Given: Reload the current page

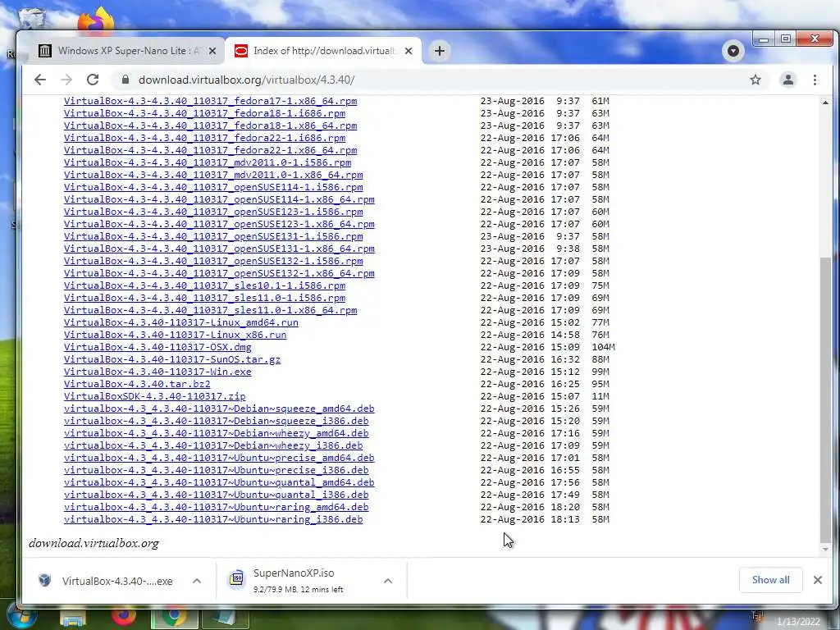Looking at the screenshot, I should [x=93, y=80].
